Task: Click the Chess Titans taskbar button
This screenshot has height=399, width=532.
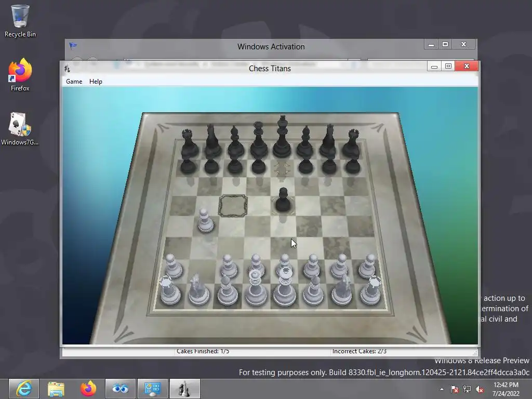Action: 185,389
